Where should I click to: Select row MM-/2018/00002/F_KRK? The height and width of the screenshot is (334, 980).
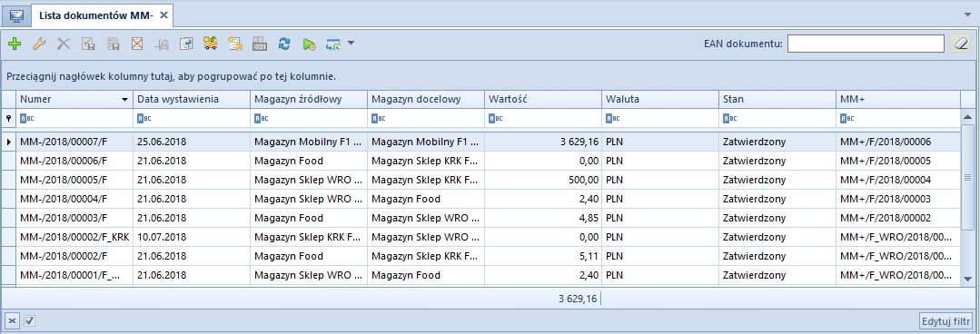(481, 237)
